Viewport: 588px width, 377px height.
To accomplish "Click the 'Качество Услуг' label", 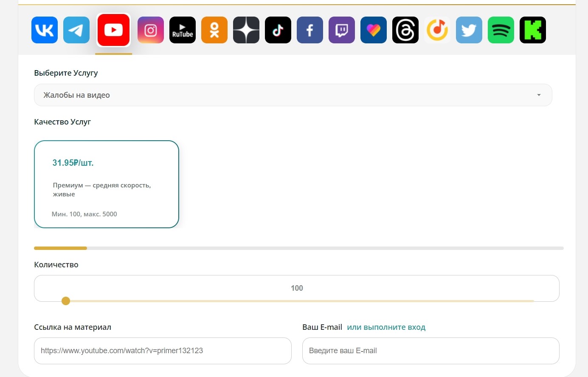I will [x=62, y=122].
